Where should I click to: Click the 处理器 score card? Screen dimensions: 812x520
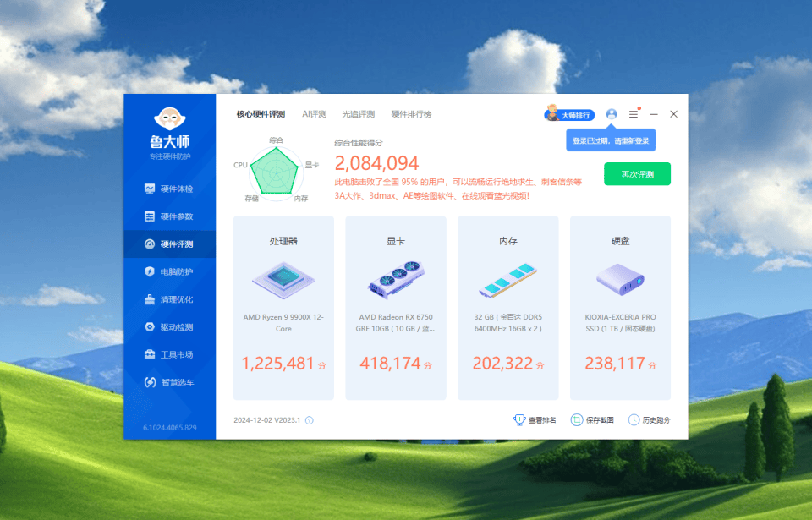283,308
